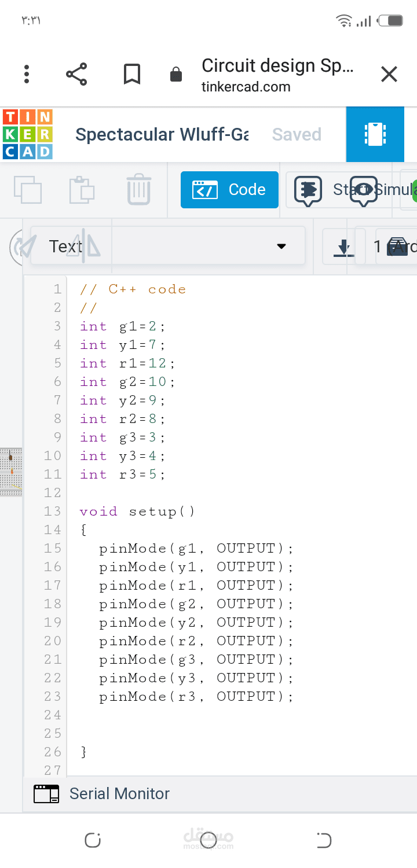
Task: Rename project 'Spectacular Wluff-Ga' title
Action: coord(162,134)
